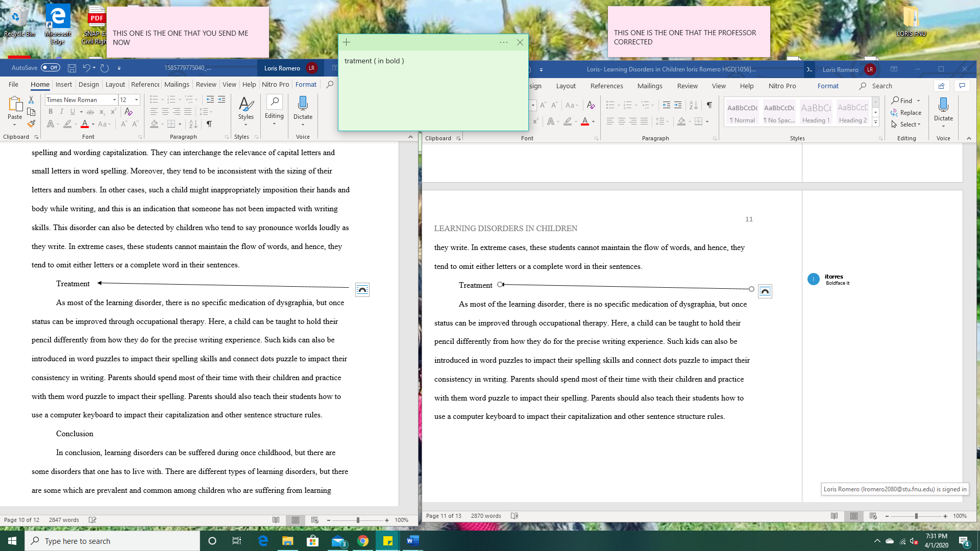980x551 pixels.
Task: Open Editing group in left Word window
Action: point(274,110)
